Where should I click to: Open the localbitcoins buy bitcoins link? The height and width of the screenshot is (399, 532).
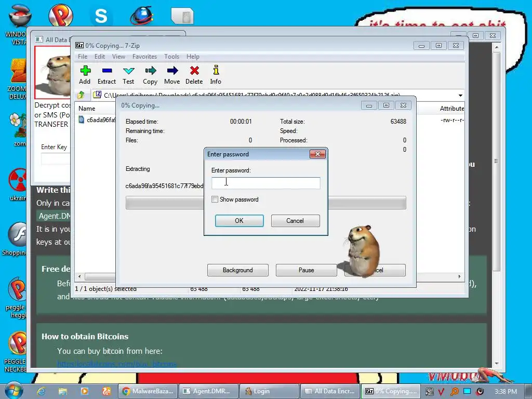tap(117, 364)
